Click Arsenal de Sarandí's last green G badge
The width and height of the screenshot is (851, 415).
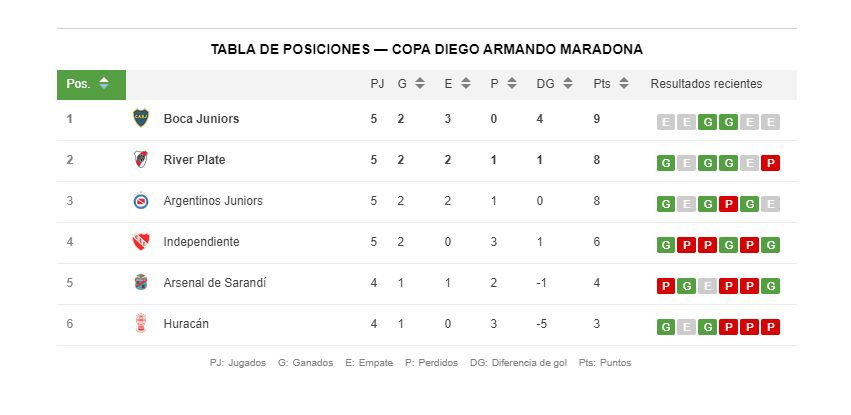point(770,286)
